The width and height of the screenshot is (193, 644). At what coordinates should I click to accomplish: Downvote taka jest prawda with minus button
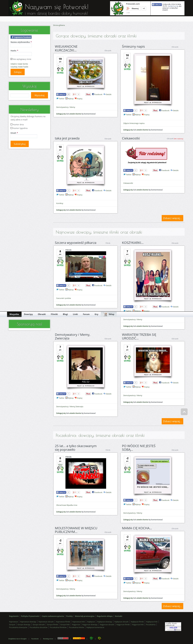(x=62, y=154)
